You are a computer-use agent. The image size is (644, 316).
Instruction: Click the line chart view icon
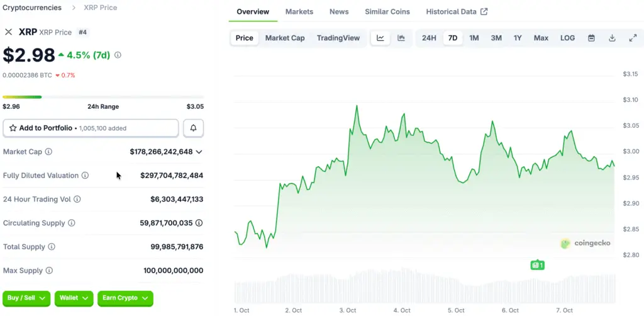point(380,38)
